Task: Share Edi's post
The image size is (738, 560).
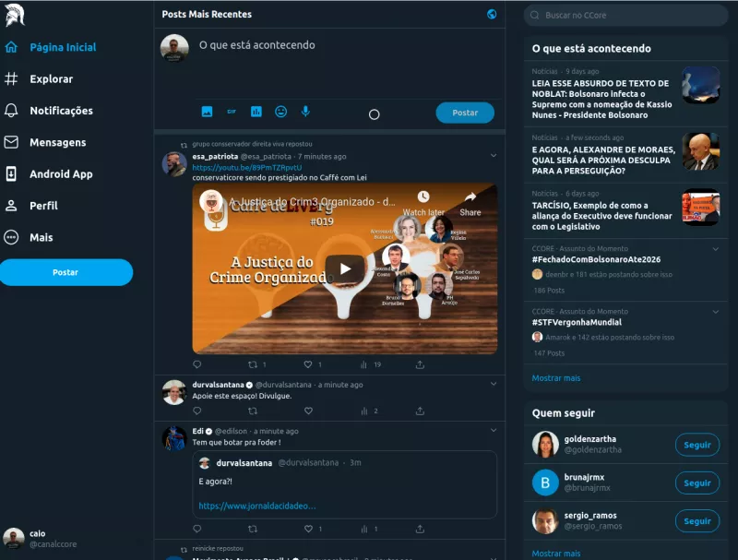Action: click(x=420, y=529)
